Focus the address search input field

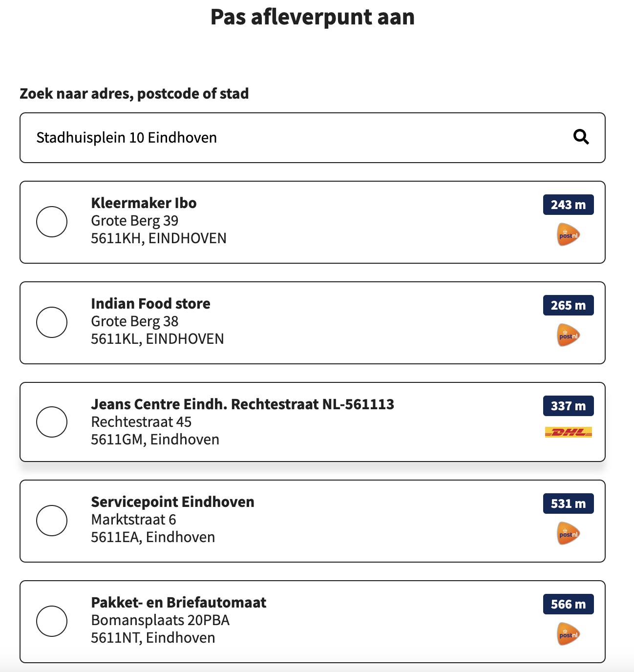(x=313, y=138)
